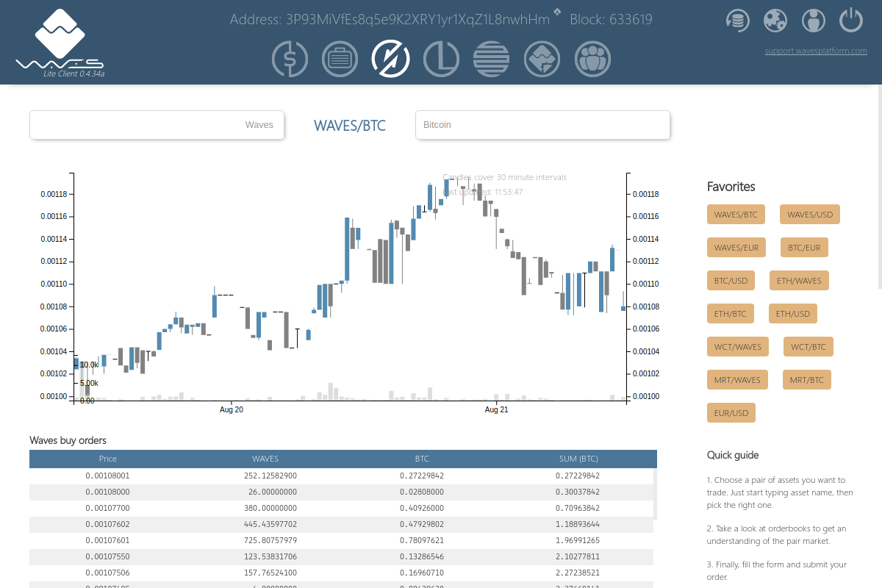Pick the ETH/WAVES favorite pair
Viewport: 882px width, 588px height.
click(799, 281)
